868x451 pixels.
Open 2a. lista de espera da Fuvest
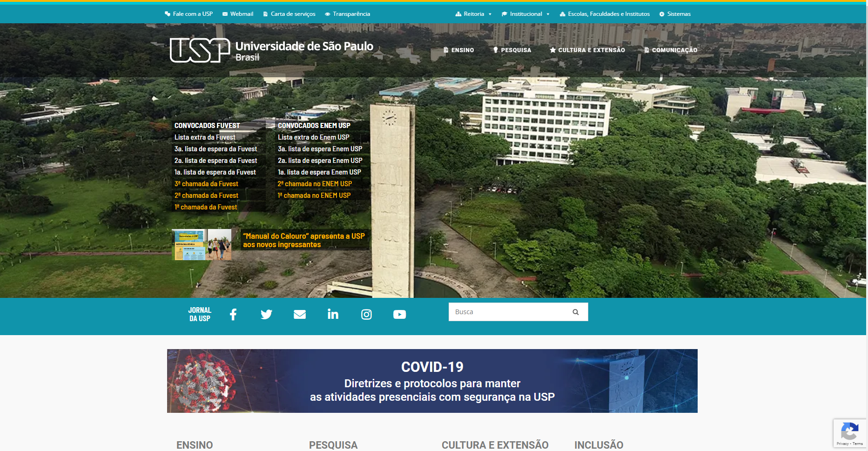click(x=215, y=161)
